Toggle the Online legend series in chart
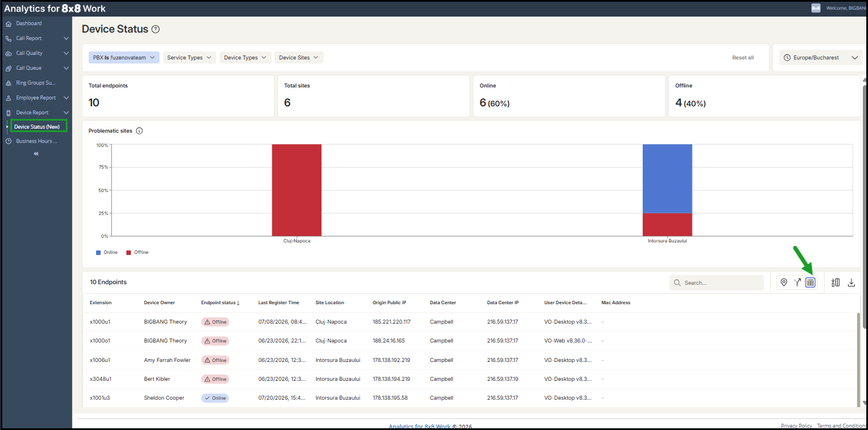The height and width of the screenshot is (430, 868). point(107,252)
